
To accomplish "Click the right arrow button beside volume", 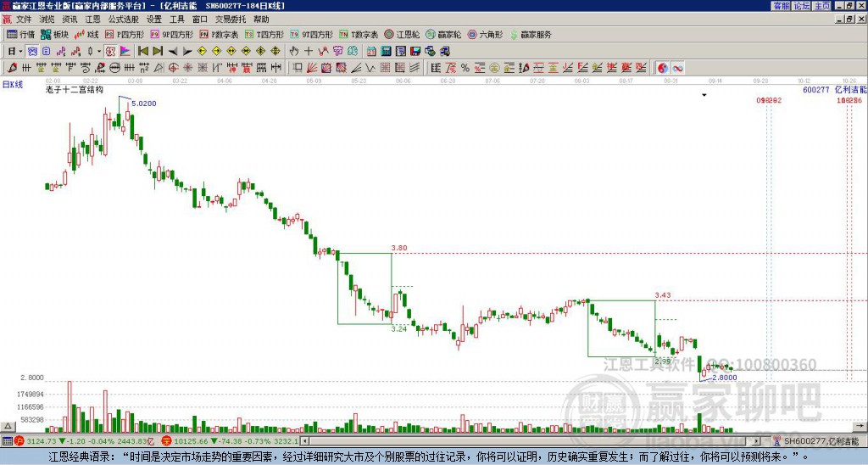I will [x=860, y=426].
